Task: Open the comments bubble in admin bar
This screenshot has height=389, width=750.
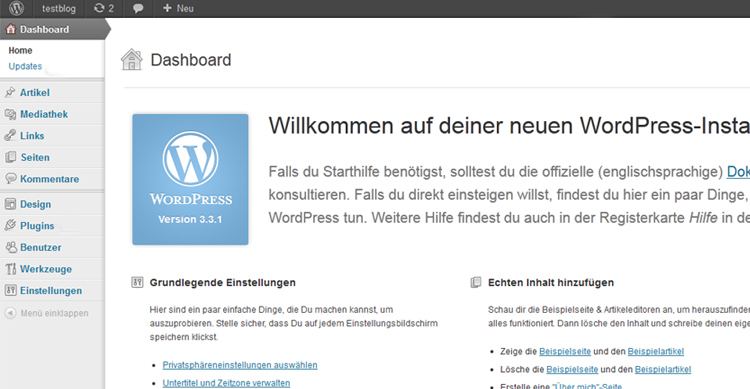Action: (138, 9)
